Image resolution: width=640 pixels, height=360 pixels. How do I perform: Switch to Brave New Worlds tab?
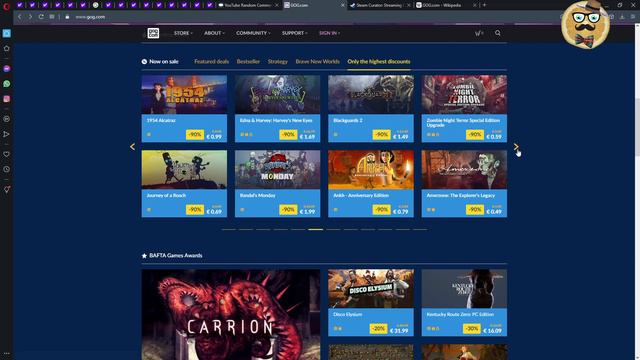[318, 62]
